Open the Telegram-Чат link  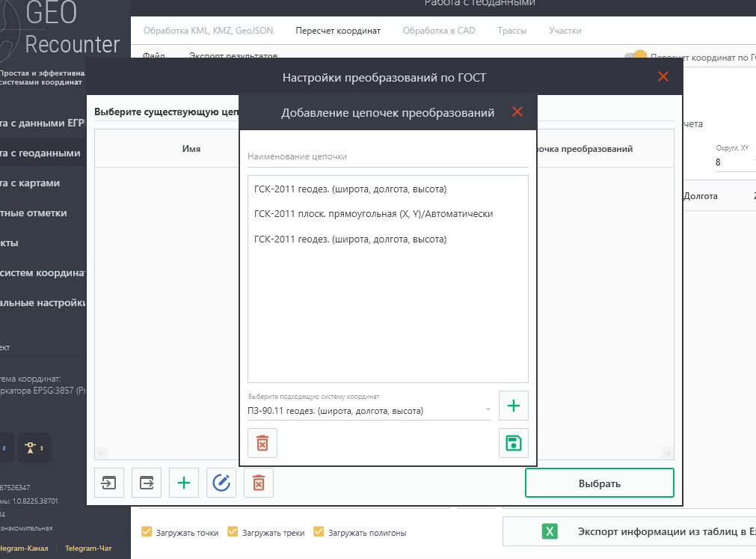point(88,549)
